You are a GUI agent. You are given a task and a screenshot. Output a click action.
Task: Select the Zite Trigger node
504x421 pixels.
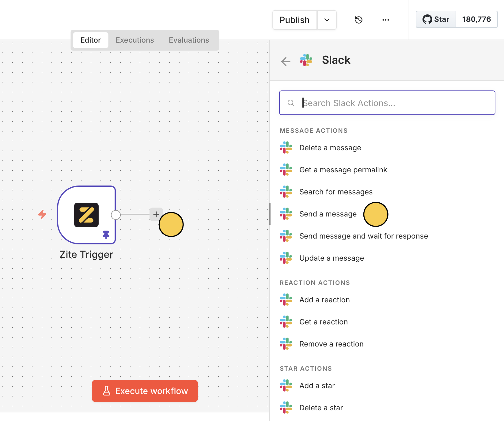(86, 215)
